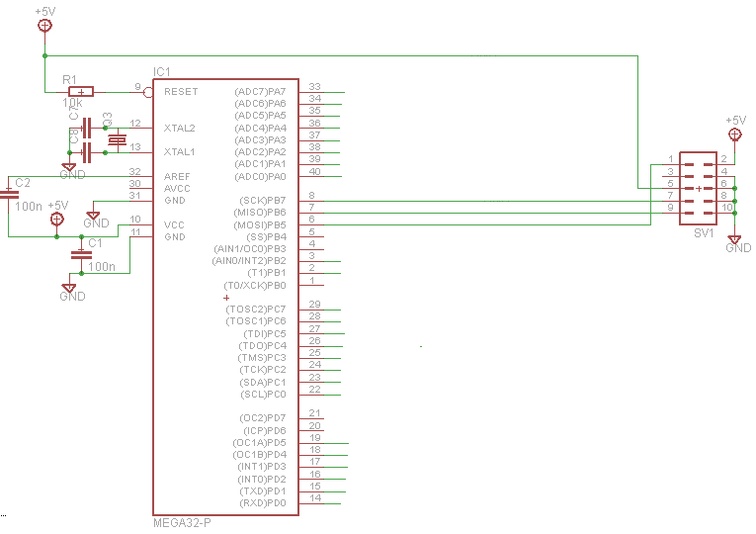
Task: Click the VCC pin label
Action: coord(174,225)
